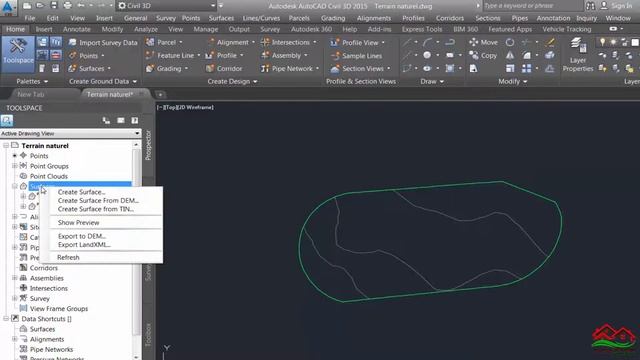Select the Line draw tool
The height and width of the screenshot is (360, 640).
tap(407, 42)
